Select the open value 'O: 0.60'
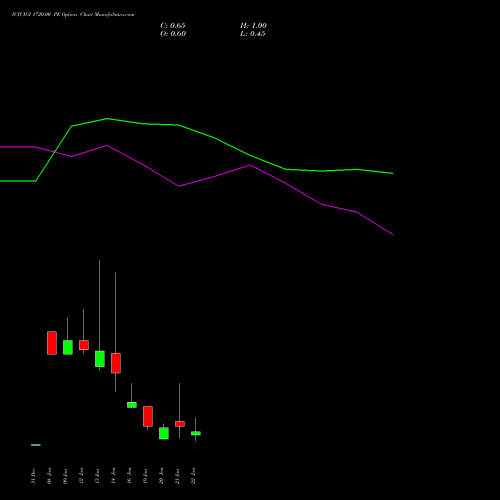Viewport: 500px width, 500px height. click(x=173, y=34)
